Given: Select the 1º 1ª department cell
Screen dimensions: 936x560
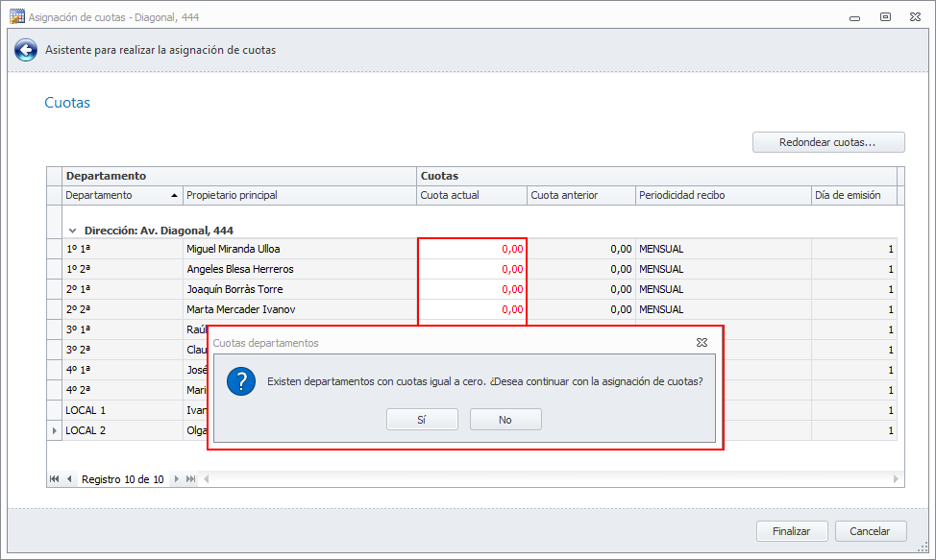Looking at the screenshot, I should (x=122, y=250).
